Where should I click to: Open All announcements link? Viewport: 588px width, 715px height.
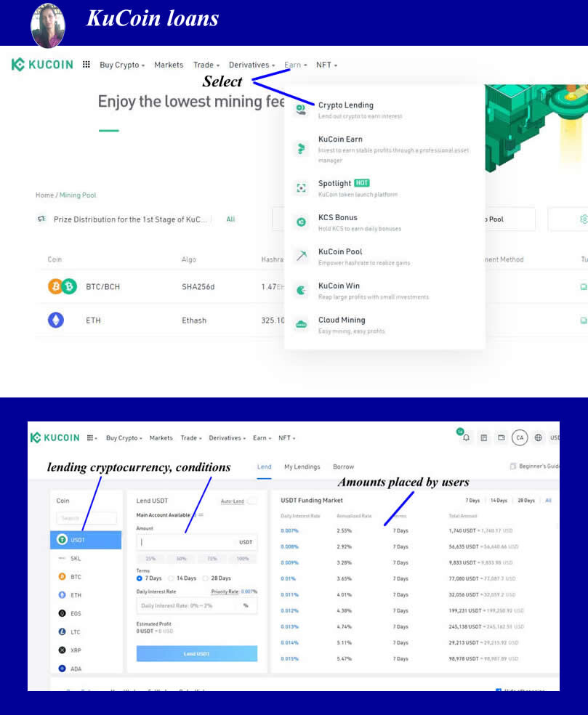coord(230,219)
